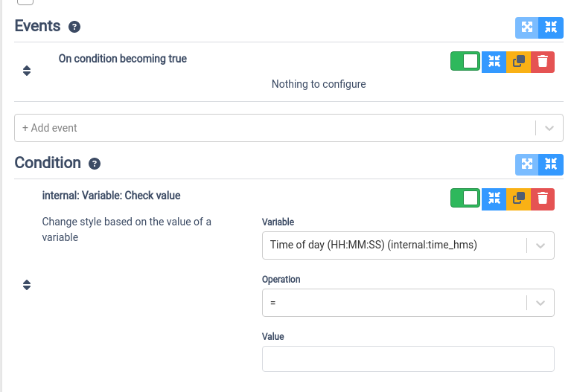This screenshot has height=392, width=574.
Task: Delete the 'Variable: Check value' condition
Action: (543, 199)
